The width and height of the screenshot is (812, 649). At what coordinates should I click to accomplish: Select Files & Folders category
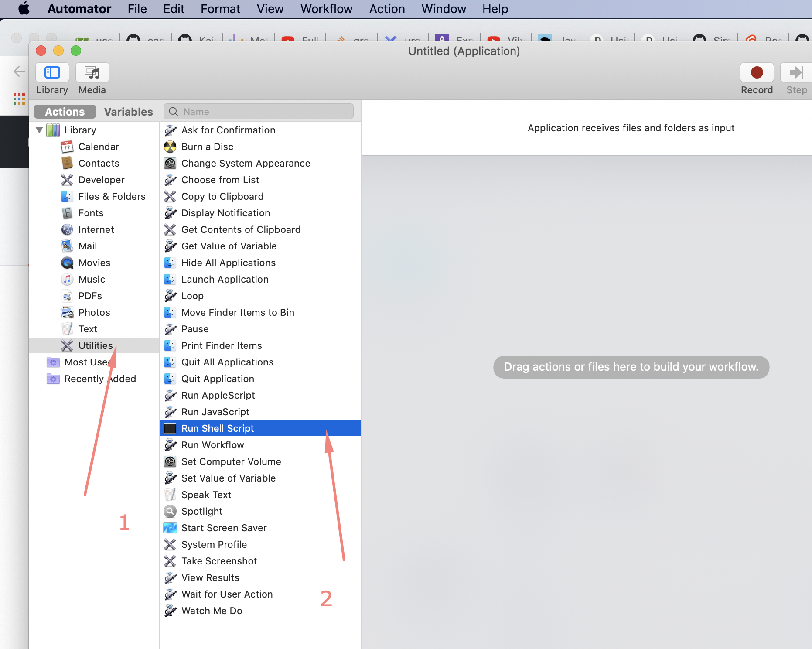[94, 196]
